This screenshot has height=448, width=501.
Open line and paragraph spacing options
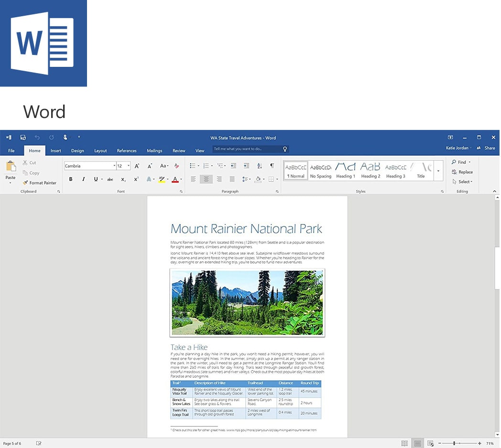click(245, 179)
